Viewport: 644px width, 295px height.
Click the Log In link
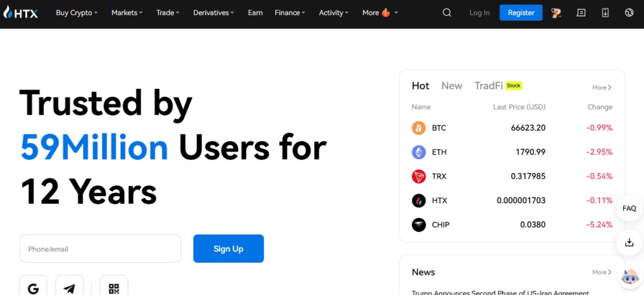pos(480,13)
